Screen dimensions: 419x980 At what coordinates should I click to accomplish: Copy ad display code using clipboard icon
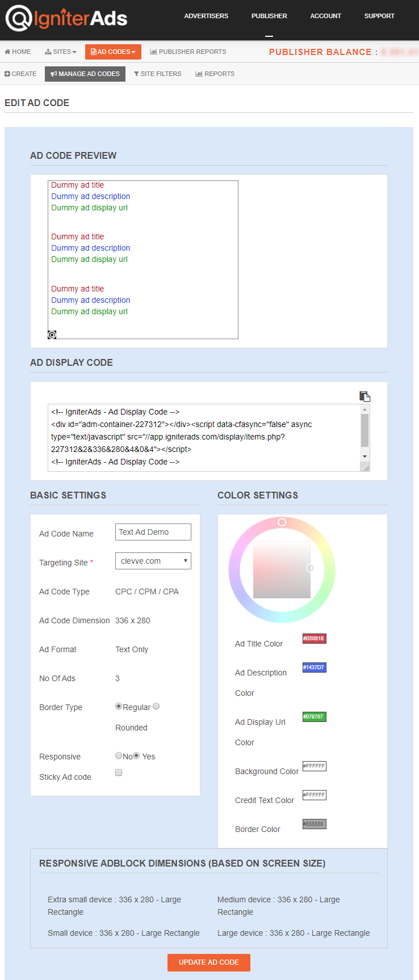click(365, 396)
